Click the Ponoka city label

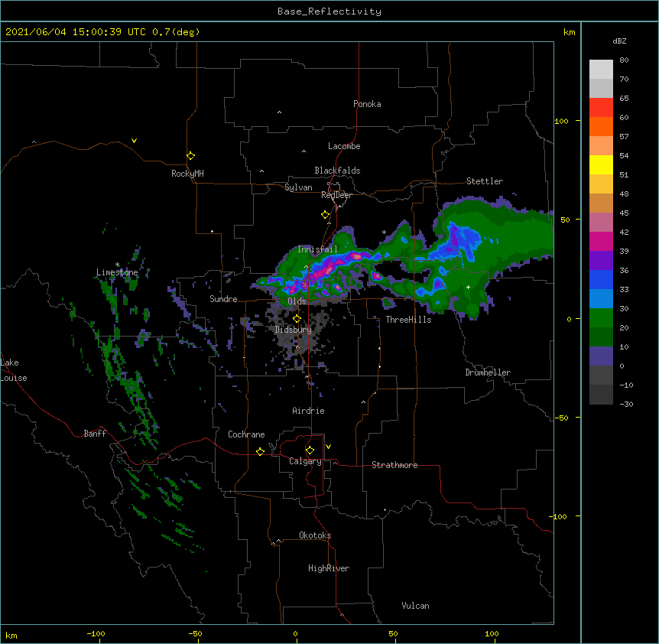tap(367, 104)
